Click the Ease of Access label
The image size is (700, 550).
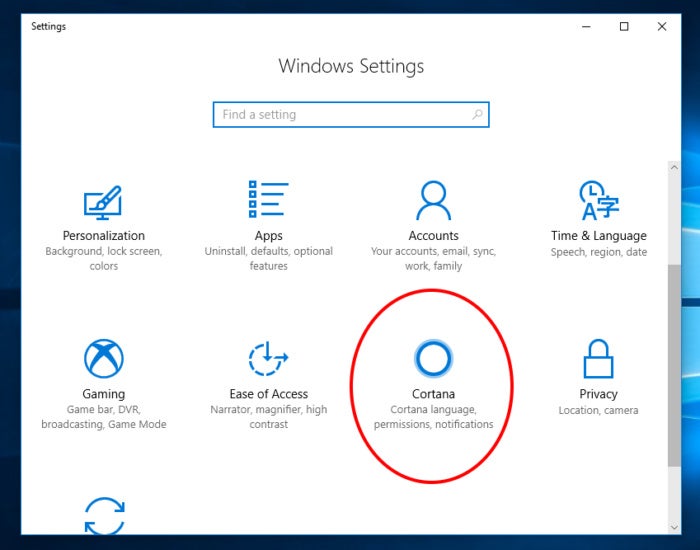click(x=268, y=394)
